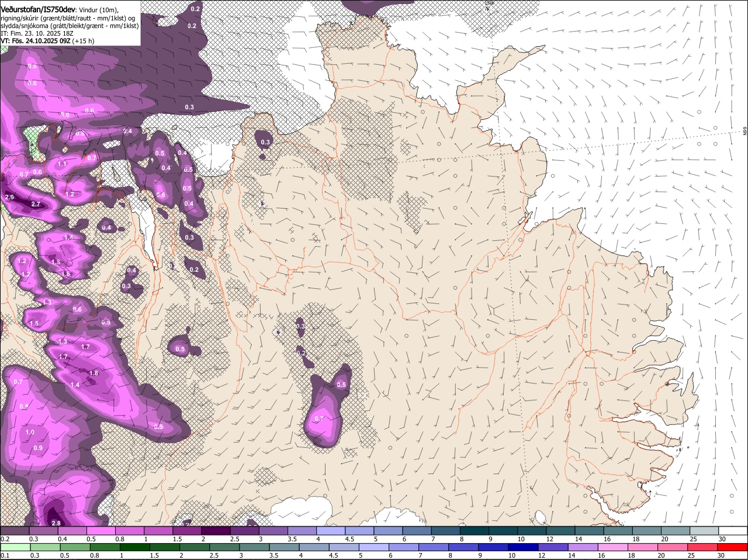Click the snow scale swatch from 4.5 to 5
Viewport: 748px width, 560px height.
point(359,530)
